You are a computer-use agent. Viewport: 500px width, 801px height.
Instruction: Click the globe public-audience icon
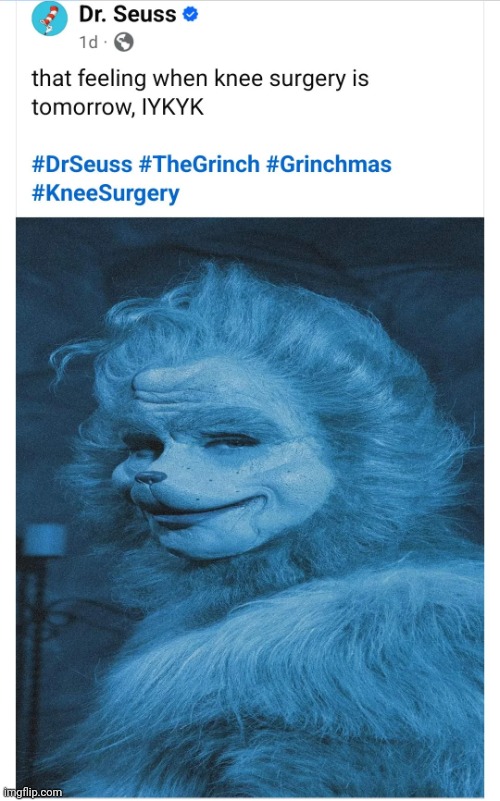[x=123, y=42]
